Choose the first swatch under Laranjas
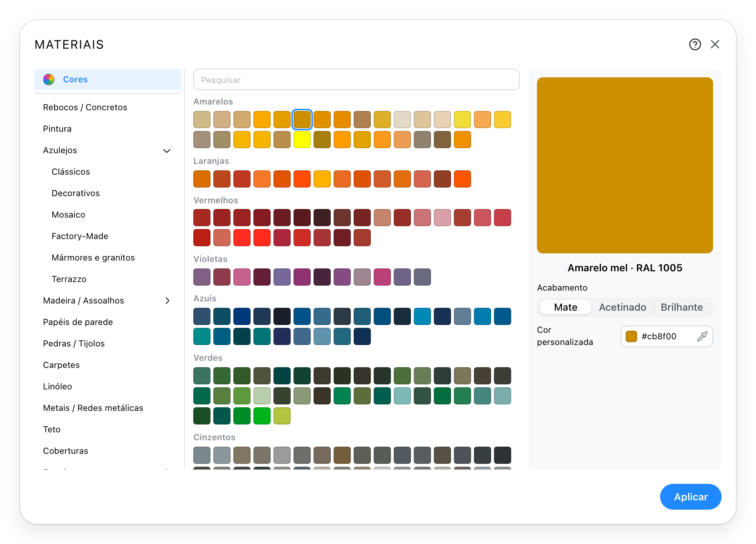Viewport: 756px width, 544px height. tap(202, 179)
